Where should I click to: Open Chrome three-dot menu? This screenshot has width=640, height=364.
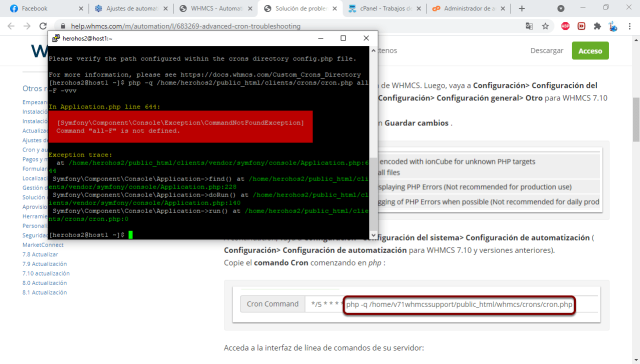pos(629,26)
